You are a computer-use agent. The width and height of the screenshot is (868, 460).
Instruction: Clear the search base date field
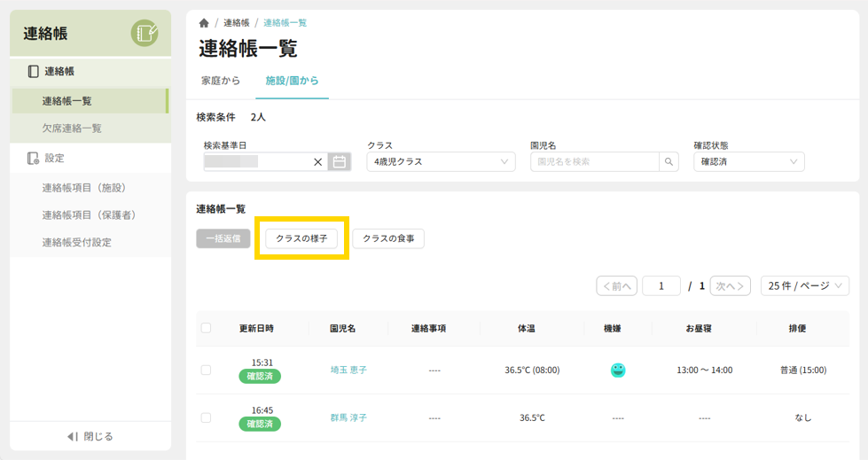[x=318, y=162]
